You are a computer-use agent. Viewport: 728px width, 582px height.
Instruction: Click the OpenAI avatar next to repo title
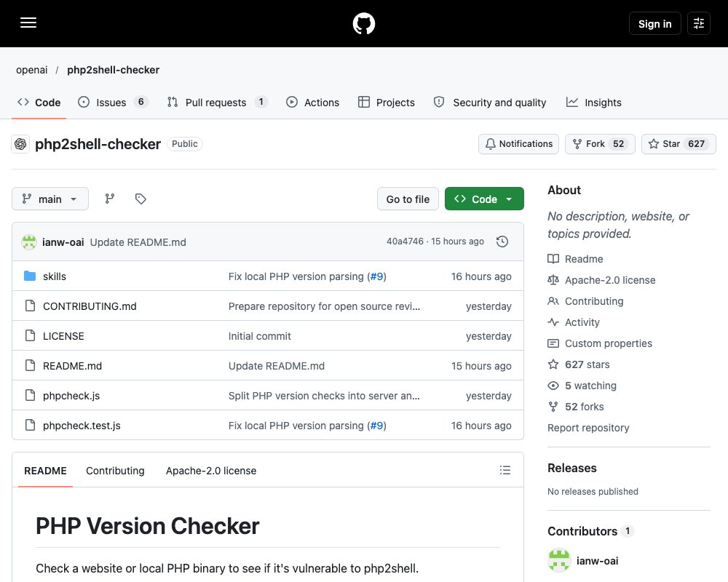click(20, 144)
